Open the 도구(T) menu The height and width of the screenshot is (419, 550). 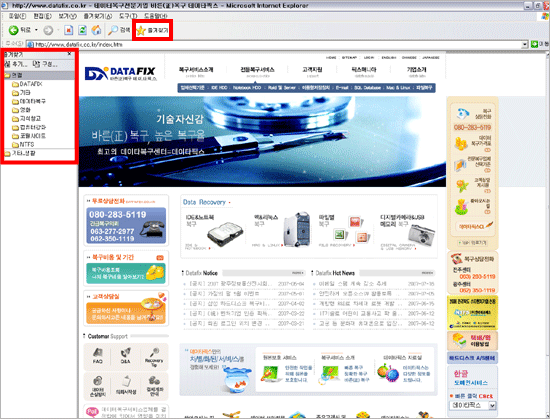(x=128, y=16)
